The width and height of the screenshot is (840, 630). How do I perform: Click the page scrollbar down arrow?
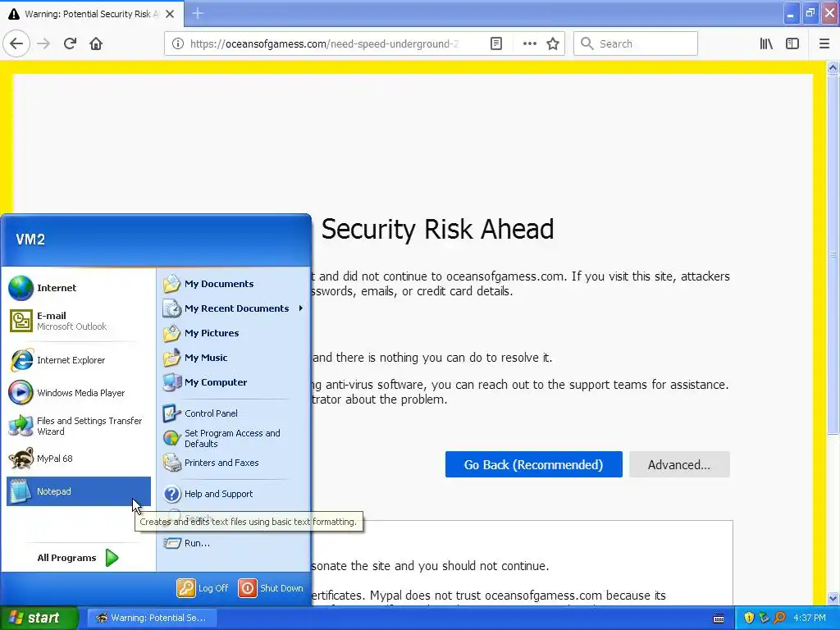833,598
